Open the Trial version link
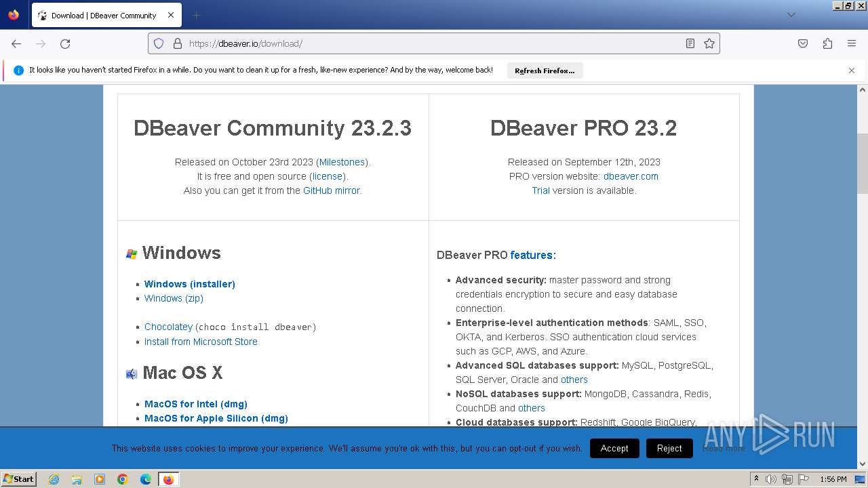The image size is (868, 488). [540, 190]
